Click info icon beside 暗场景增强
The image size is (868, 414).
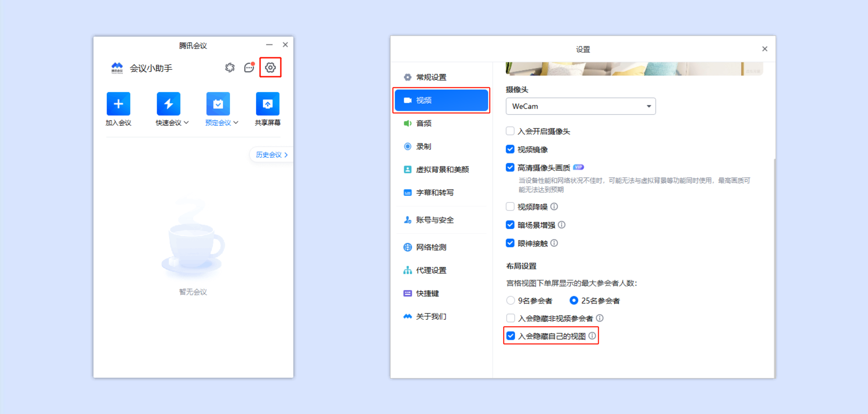(x=562, y=225)
